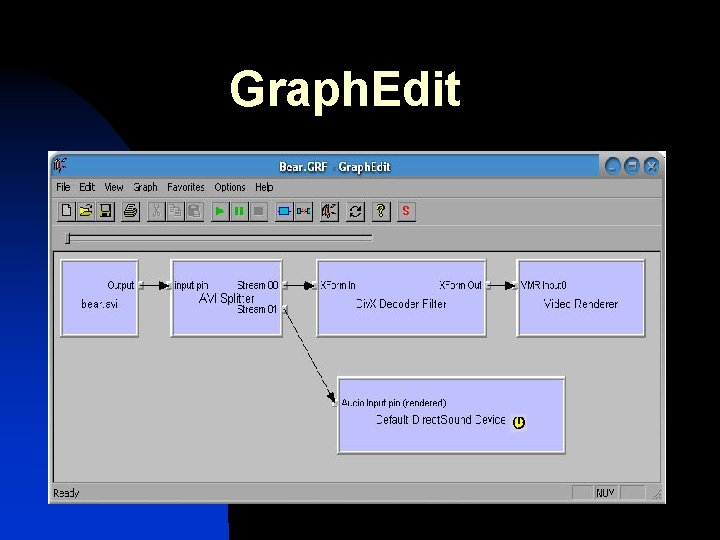Click the seek bar track
The height and width of the screenshot is (540, 720).
(x=219, y=238)
